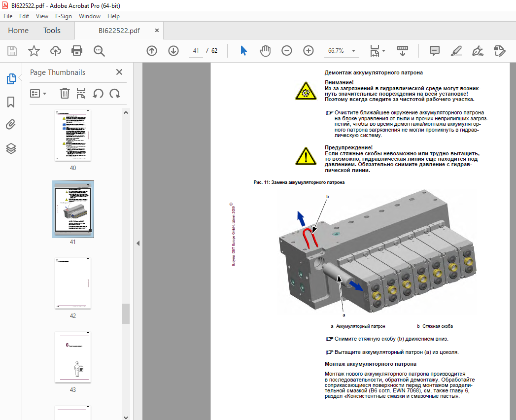Select the arrow Selection tool
This screenshot has width=516, height=420.
point(243,51)
